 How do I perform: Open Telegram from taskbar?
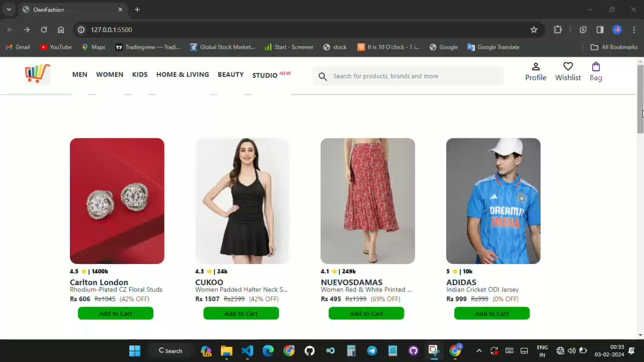click(x=372, y=351)
